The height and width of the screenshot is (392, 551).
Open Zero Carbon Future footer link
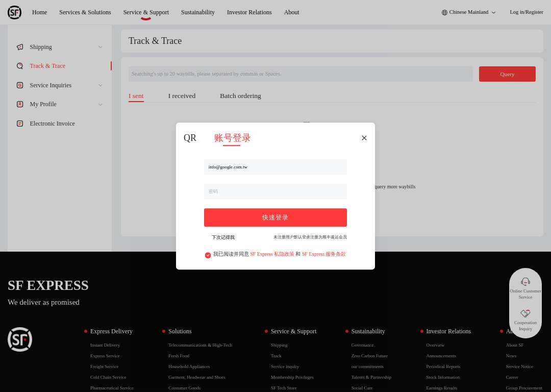tap(369, 356)
